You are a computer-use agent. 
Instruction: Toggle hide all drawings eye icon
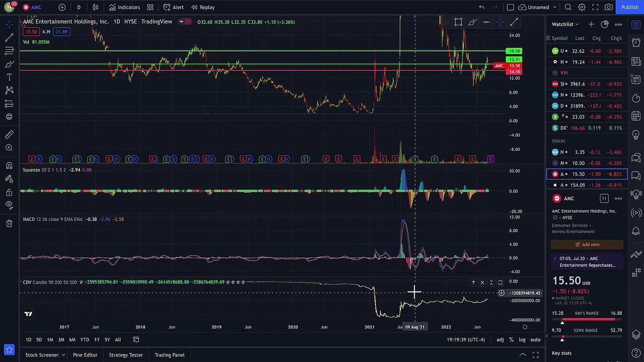[x=9, y=205]
